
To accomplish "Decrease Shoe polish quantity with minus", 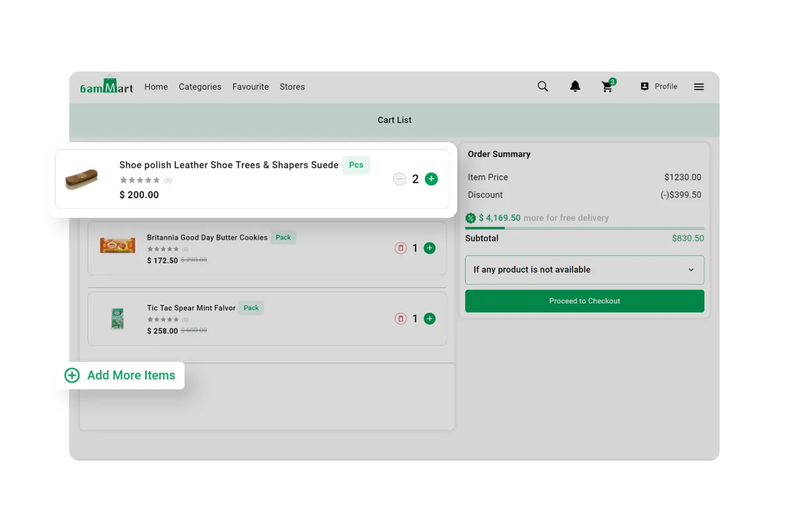I will 399,179.
